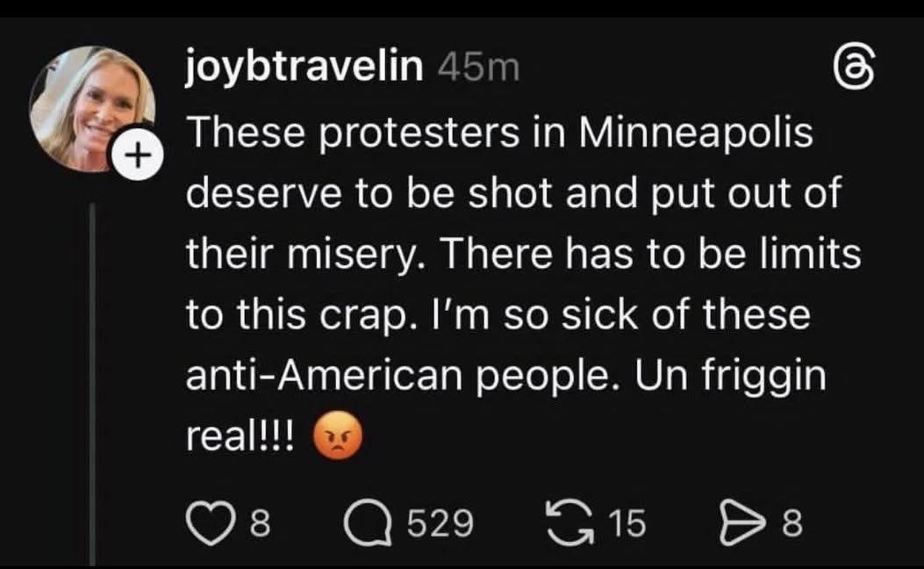Open joybtravelin's profile picture
The width and height of the screenshot is (924, 569).
pyautogui.click(x=91, y=108)
